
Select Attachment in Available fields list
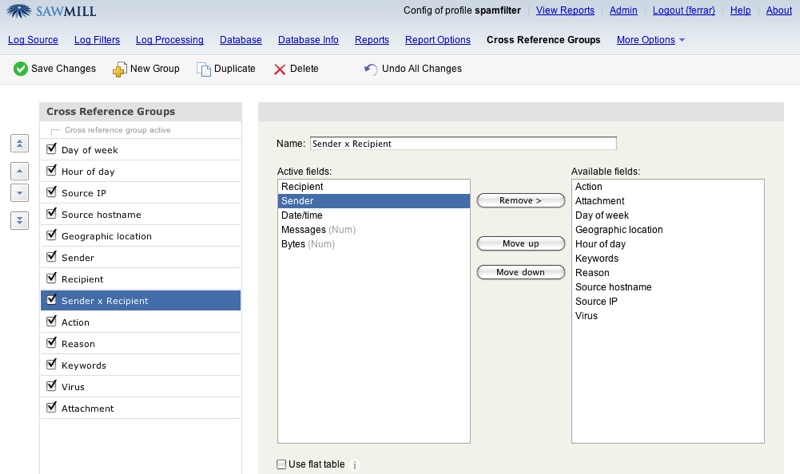[599, 201]
